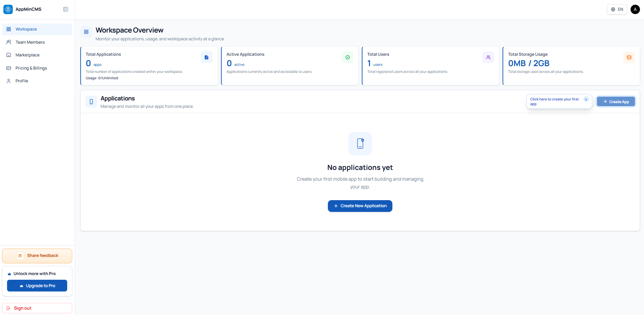Click the 'Active Applications' card title

pyautogui.click(x=245, y=54)
